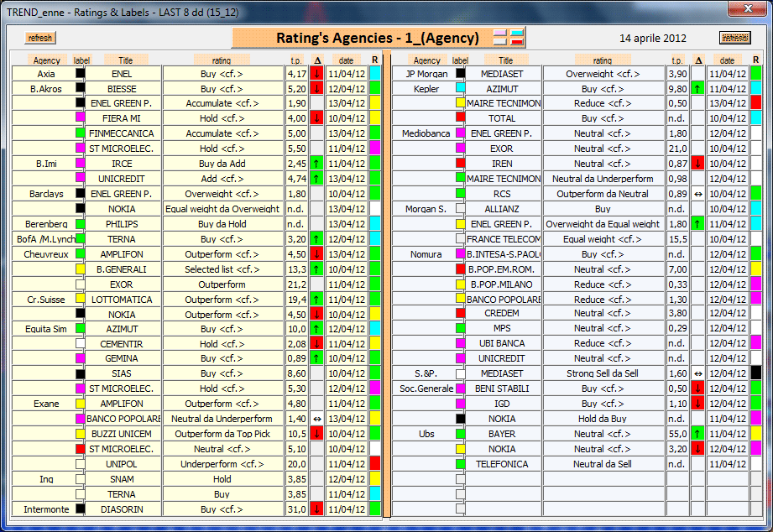
Task: Select the green label swatch for FINMECCANICA
Action: coord(81,133)
